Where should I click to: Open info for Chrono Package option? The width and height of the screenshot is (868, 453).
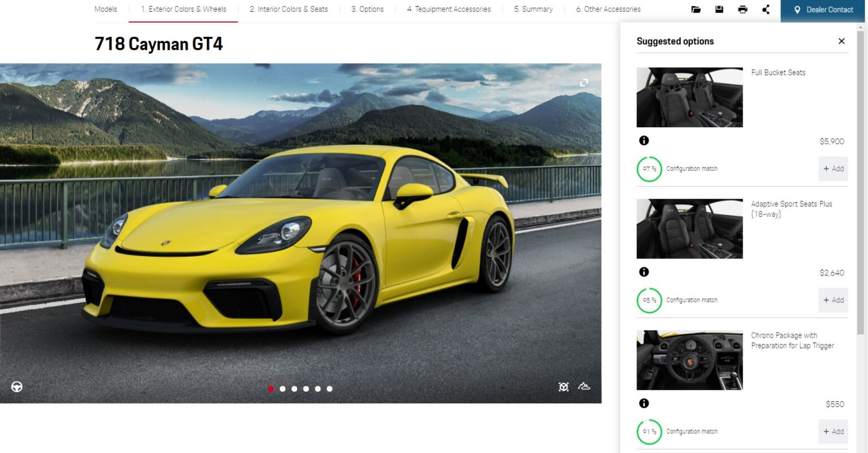(x=644, y=403)
